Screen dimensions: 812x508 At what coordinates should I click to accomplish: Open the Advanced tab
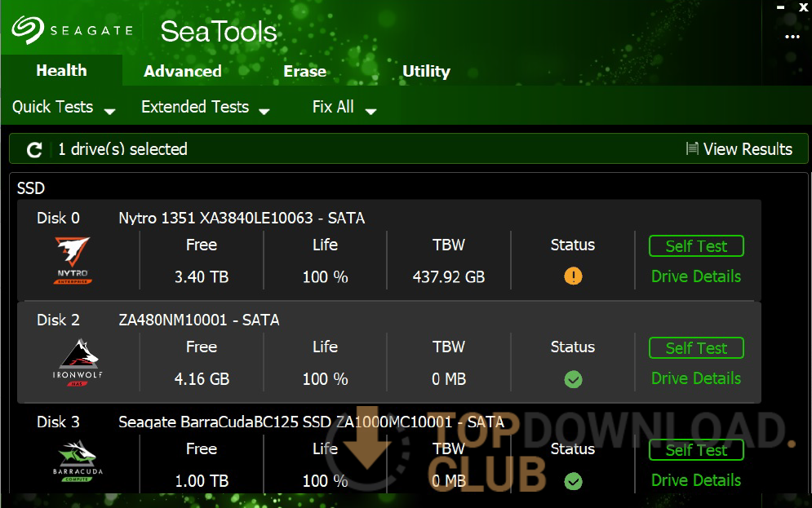(x=183, y=71)
